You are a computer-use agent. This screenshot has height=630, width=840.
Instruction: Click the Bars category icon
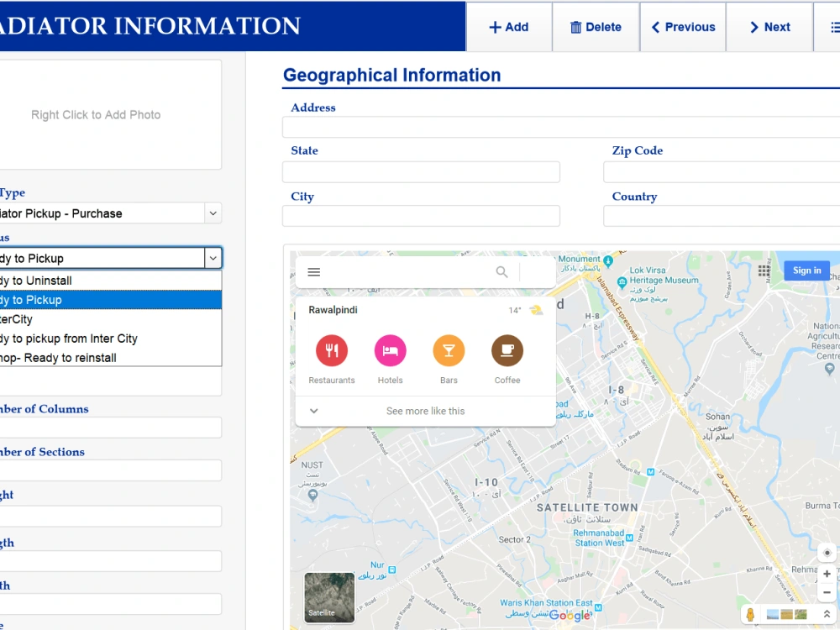pos(449,350)
